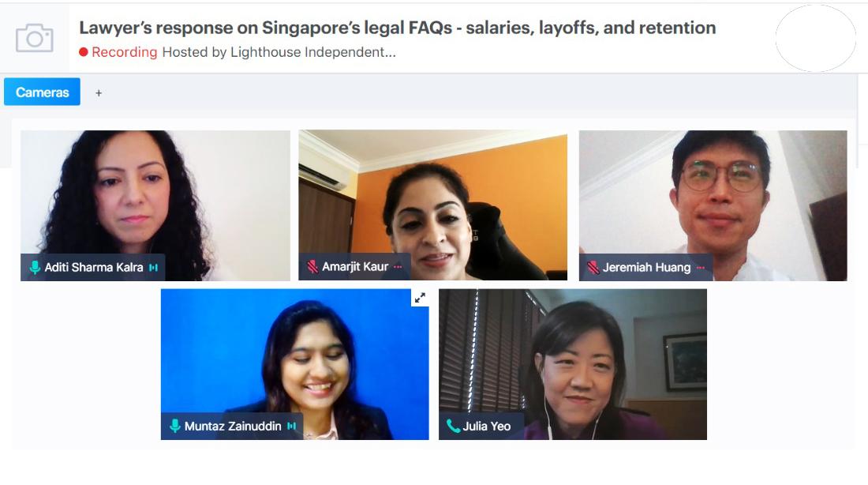Image resolution: width=868 pixels, height=485 pixels.
Task: Click Jeremiah Huang's muted microphone icon
Action: (593, 268)
